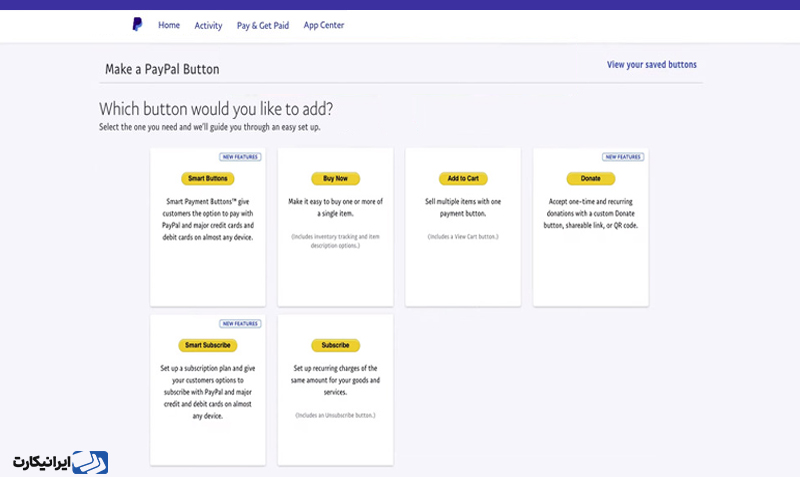Click 'Which button would you like to add?' heading
This screenshot has height=477, width=800.
point(216,109)
